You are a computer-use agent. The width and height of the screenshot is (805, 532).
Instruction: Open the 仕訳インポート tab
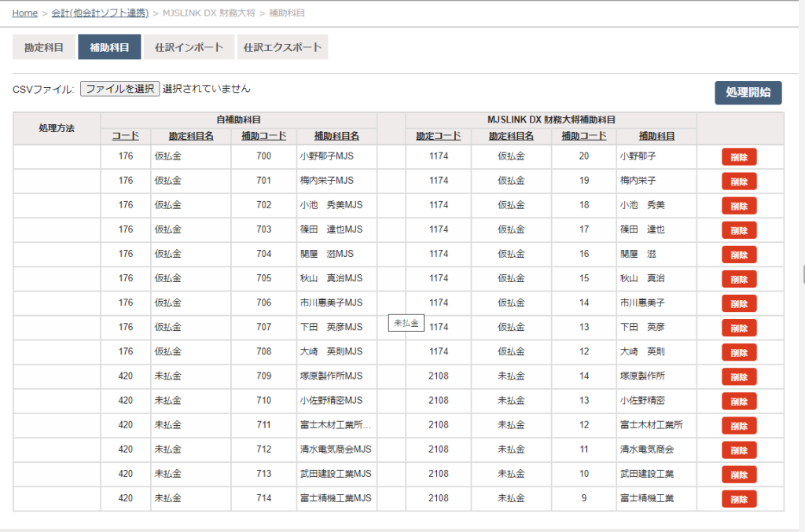coord(189,47)
